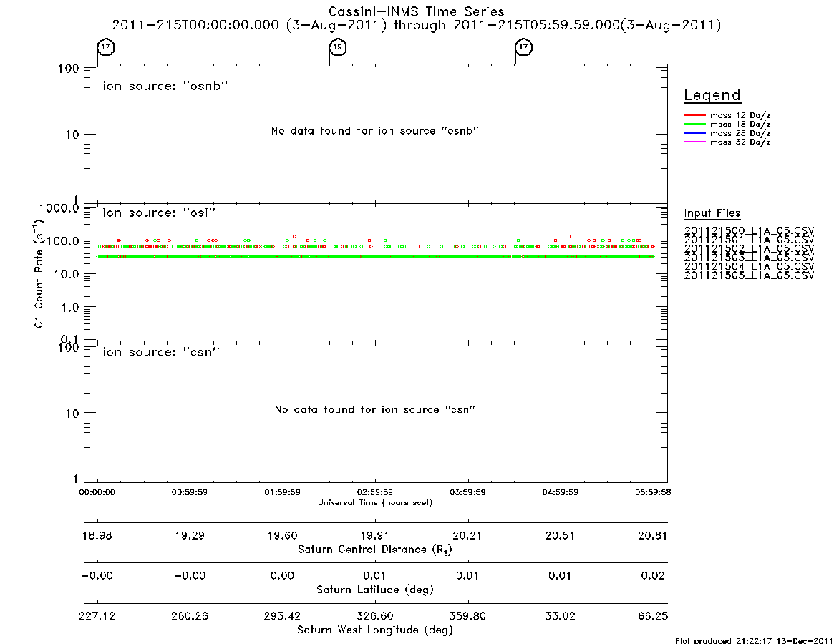834x644 pixels.
Task: Click the 19.29 distance value
Action: click(190, 535)
